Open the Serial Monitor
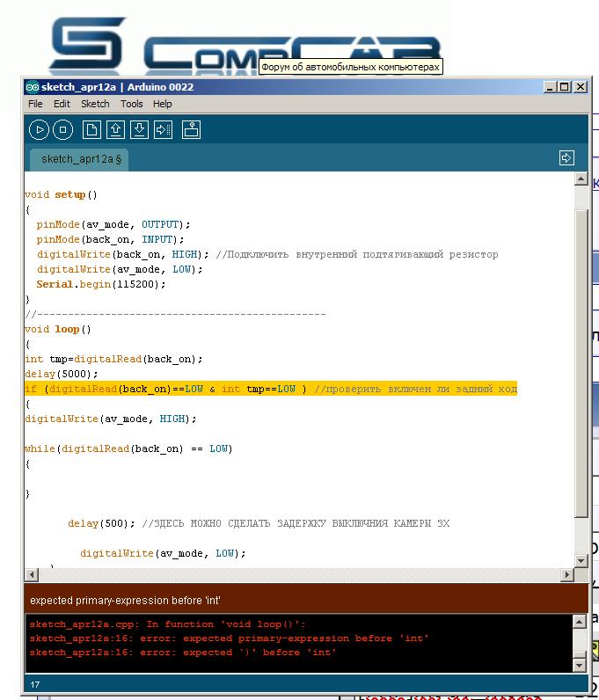The image size is (599, 700). [x=191, y=130]
